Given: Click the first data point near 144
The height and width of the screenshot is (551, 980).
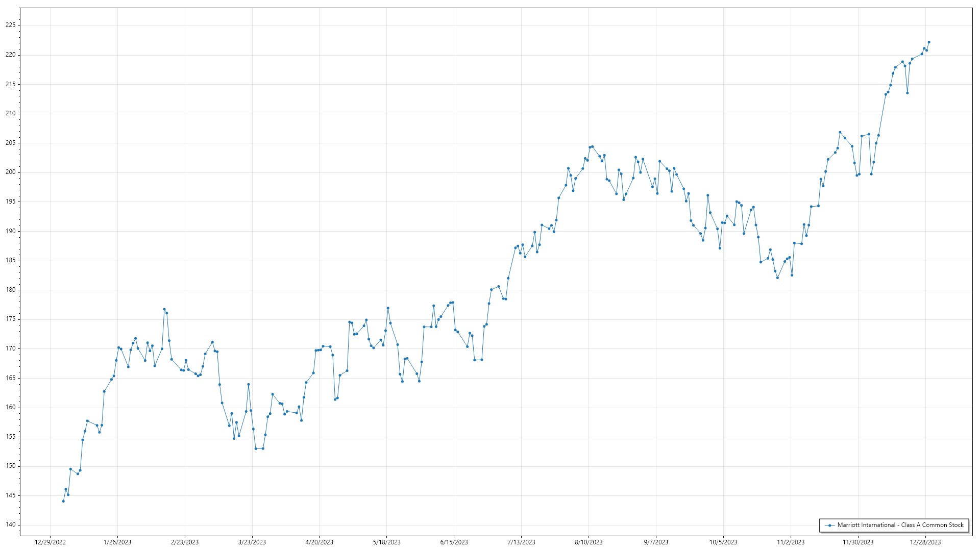Looking at the screenshot, I should point(63,501).
